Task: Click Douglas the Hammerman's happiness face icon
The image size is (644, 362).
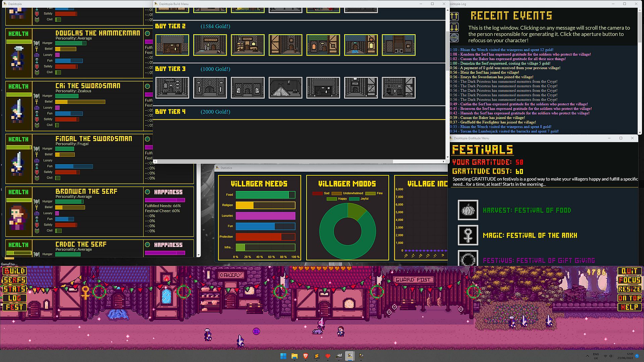Action: 147,34
